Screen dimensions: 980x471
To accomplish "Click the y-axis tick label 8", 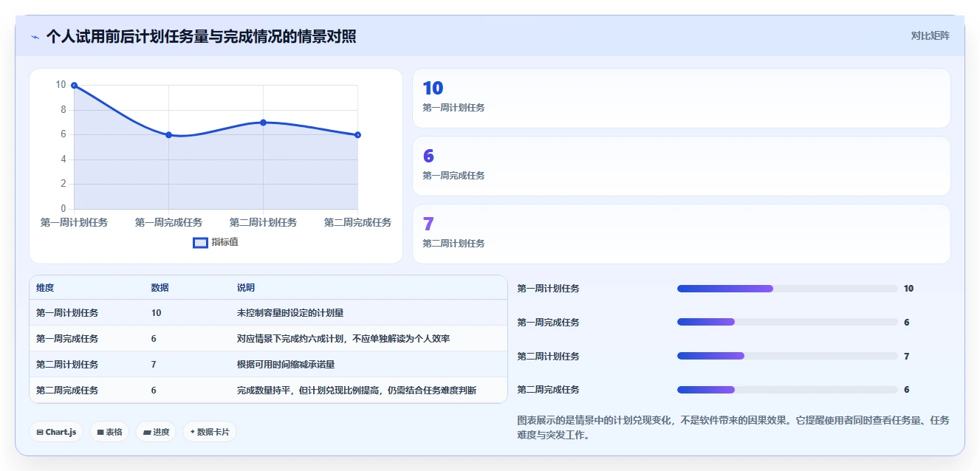I will [x=63, y=110].
